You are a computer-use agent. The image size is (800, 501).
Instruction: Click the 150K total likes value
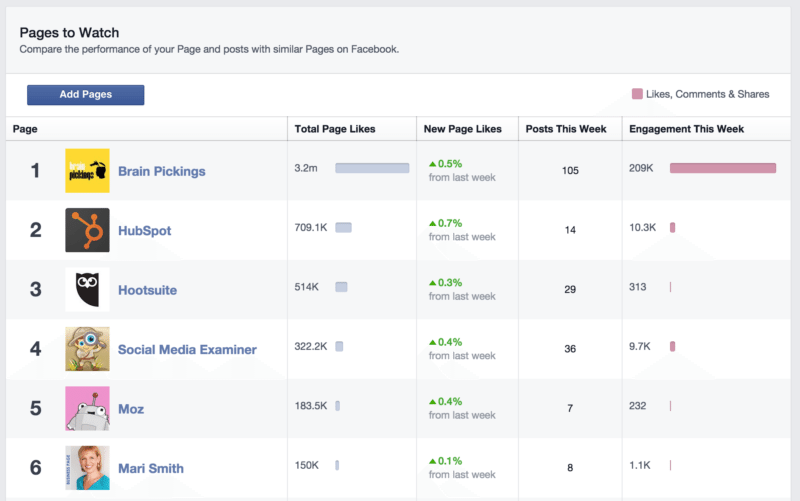pos(306,465)
